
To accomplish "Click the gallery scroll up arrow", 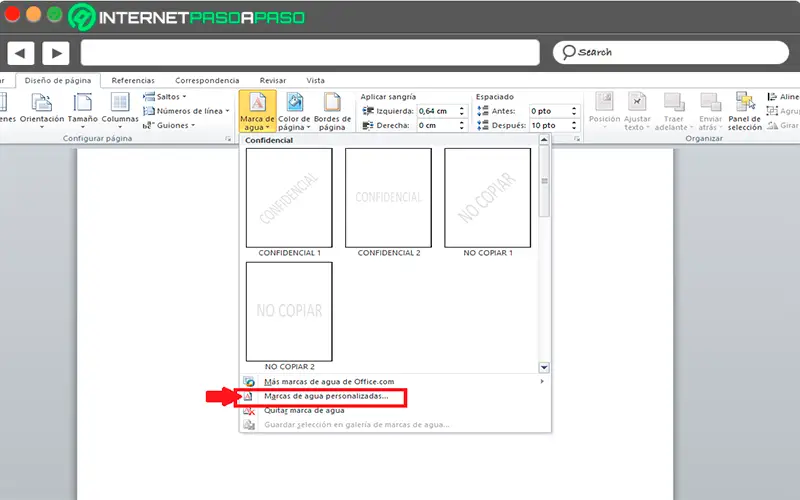I will 544,140.
